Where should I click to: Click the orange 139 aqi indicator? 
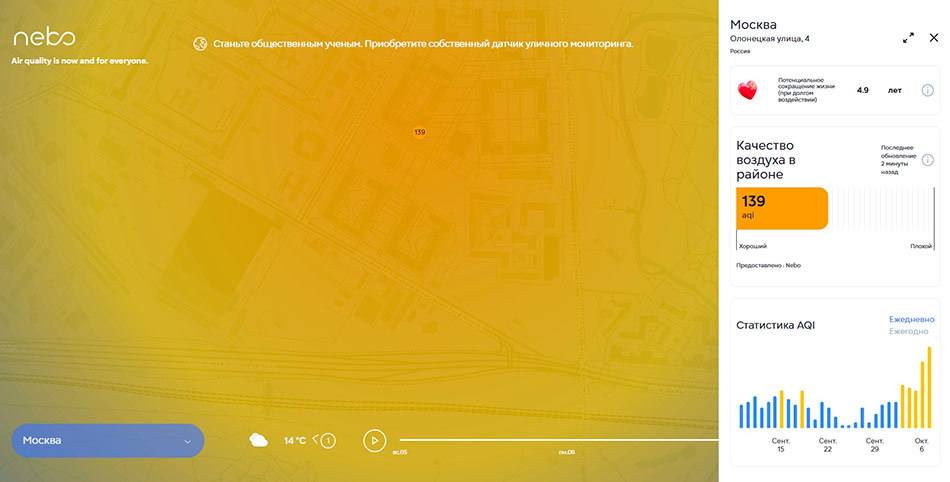click(x=782, y=208)
